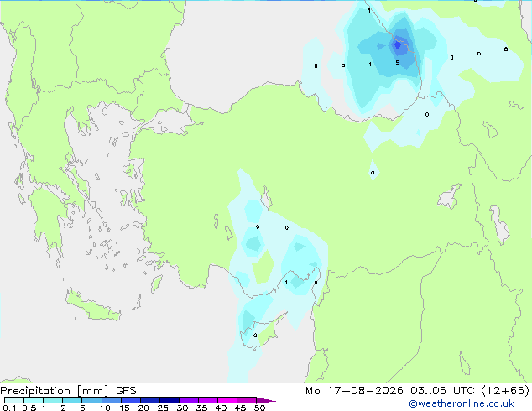Click the '50' legend scale label

click(x=259, y=408)
